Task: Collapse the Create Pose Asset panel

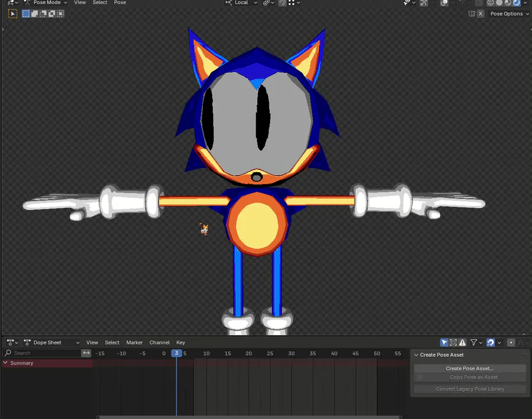Action: click(416, 354)
